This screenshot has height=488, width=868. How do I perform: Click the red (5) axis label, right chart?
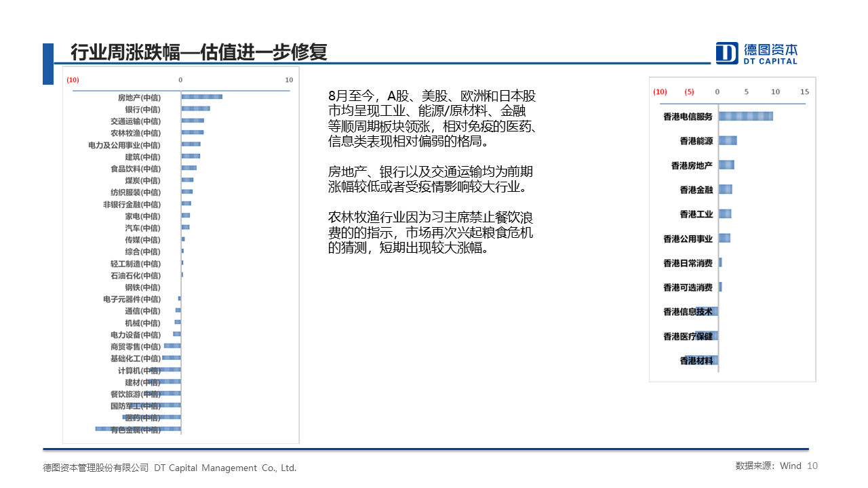pos(689,92)
